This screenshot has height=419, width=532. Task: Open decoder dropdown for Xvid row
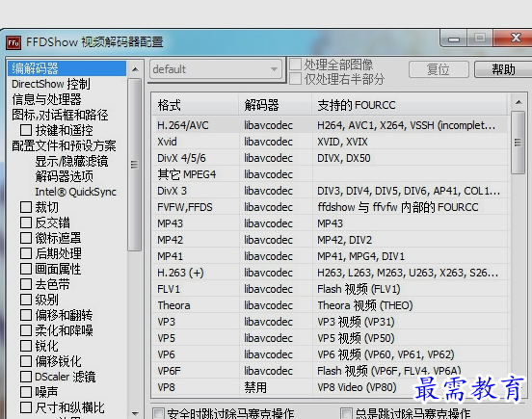point(268,142)
